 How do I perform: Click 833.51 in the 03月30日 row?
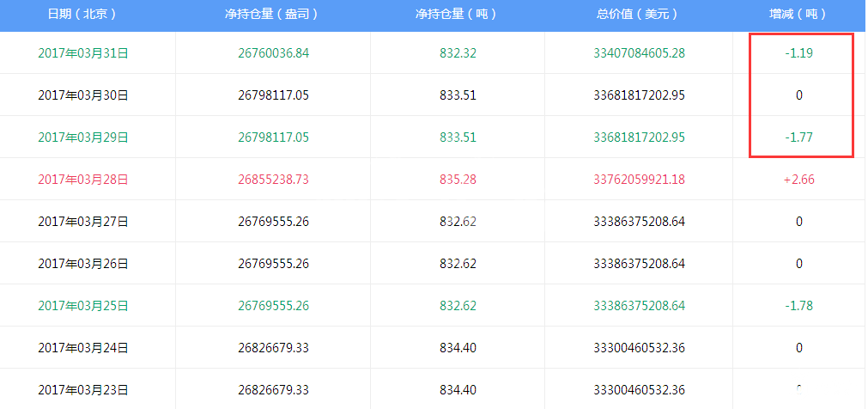(x=458, y=95)
